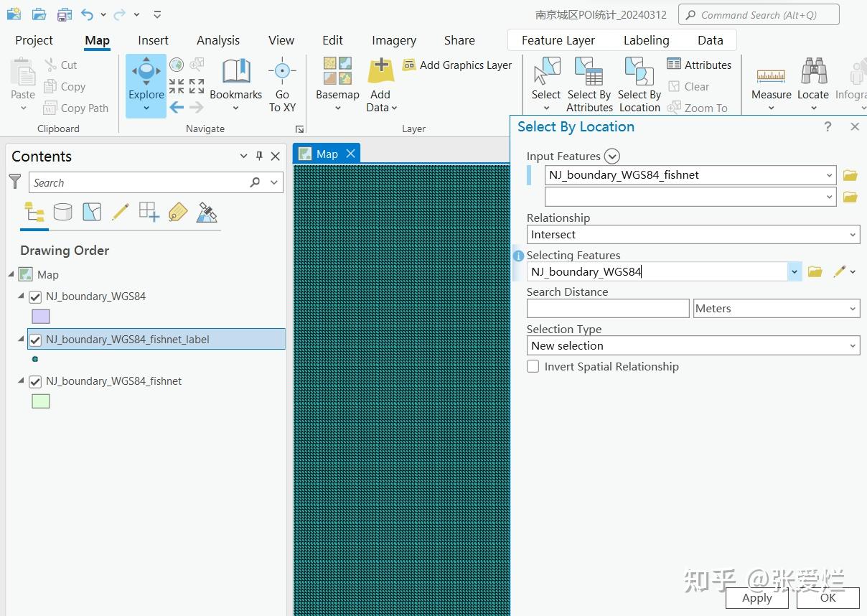This screenshot has width=867, height=616.
Task: Change the search distance units from Meters
Action: [x=850, y=308]
